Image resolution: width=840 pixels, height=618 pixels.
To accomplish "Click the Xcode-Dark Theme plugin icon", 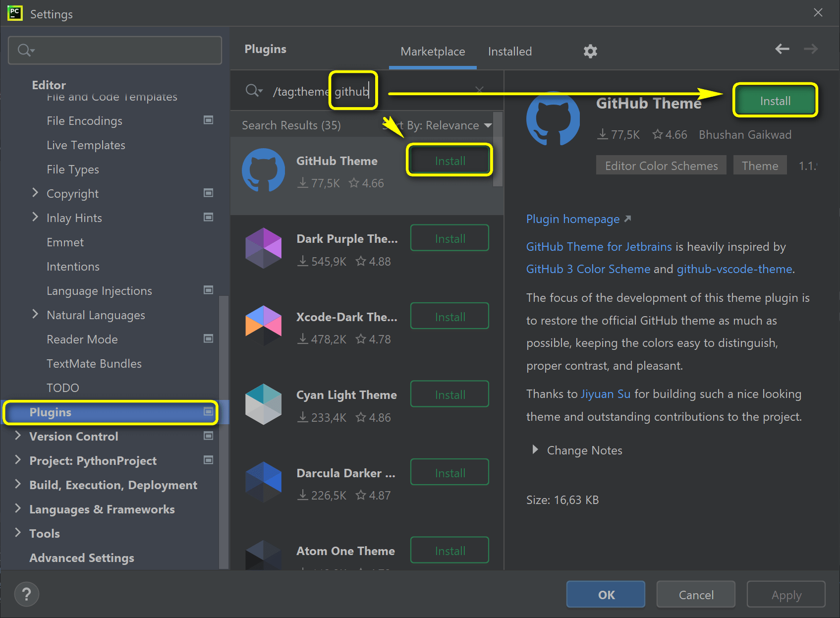I will click(263, 326).
